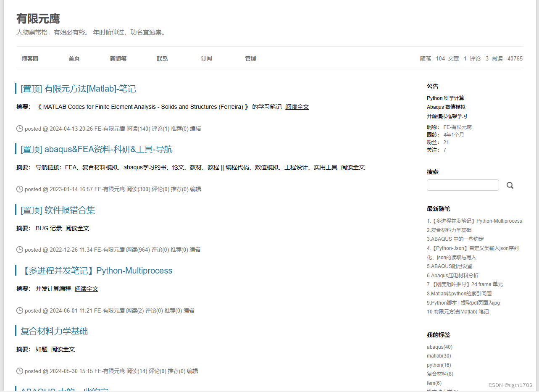Open recent post 2.复合材料力学基础
The width and height of the screenshot is (539, 392).
click(449, 230)
